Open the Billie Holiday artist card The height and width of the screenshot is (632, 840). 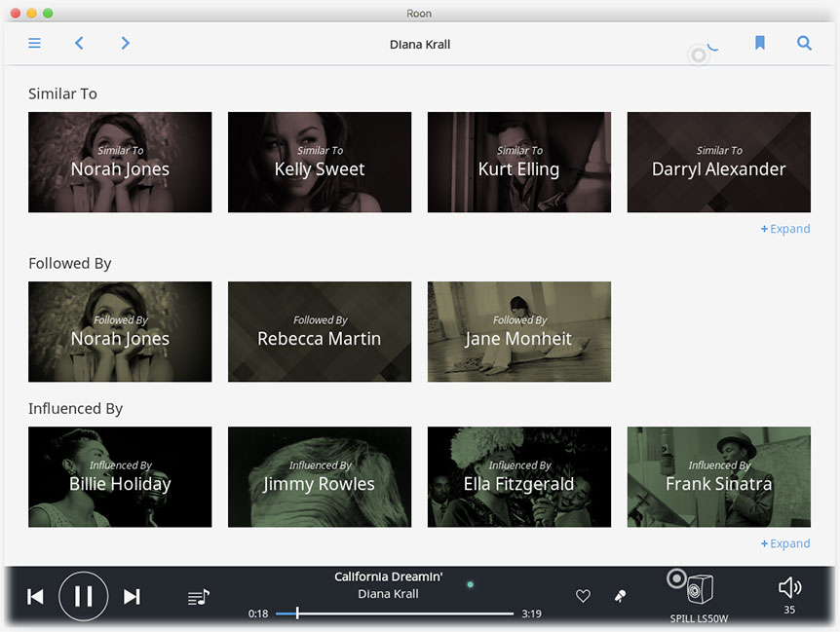120,477
